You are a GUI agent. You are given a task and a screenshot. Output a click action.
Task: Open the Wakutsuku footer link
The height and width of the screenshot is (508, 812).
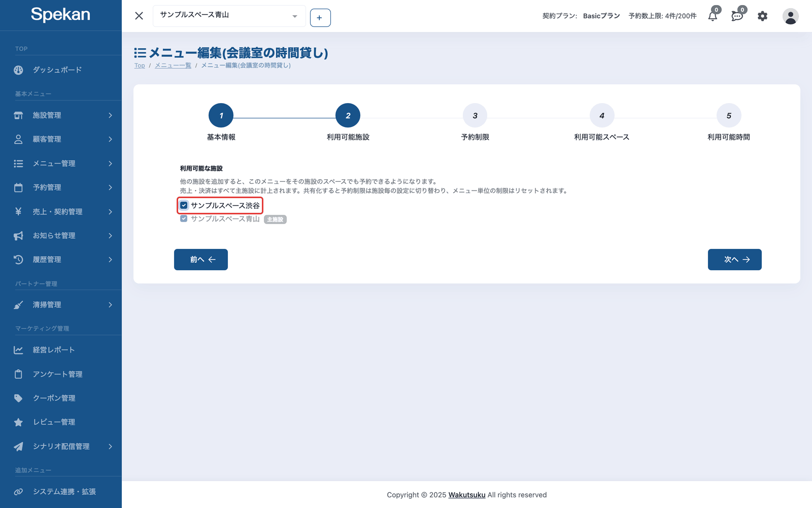(x=467, y=495)
